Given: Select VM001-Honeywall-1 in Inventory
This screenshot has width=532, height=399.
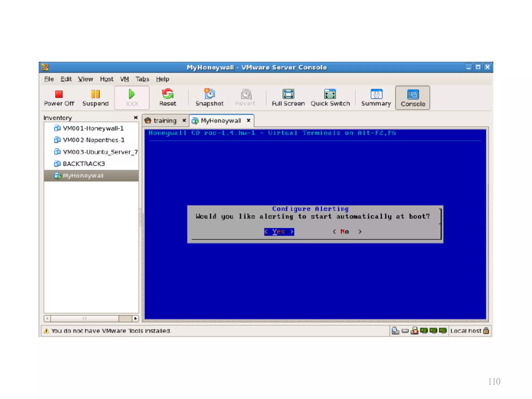Looking at the screenshot, I should pyautogui.click(x=93, y=128).
